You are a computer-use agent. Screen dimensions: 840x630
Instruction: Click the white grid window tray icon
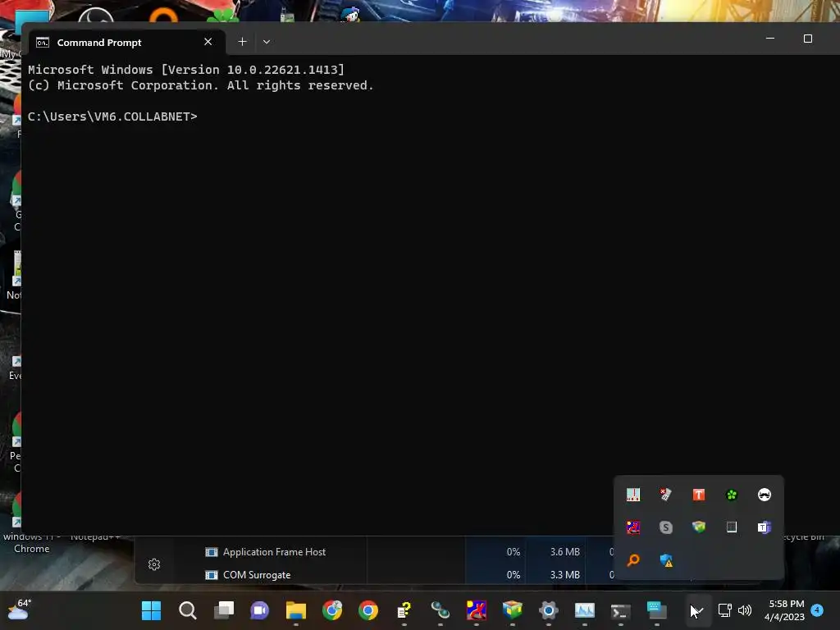pyautogui.click(x=732, y=527)
